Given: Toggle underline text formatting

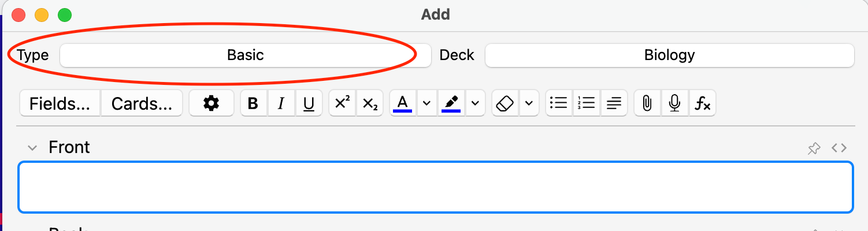Looking at the screenshot, I should tap(309, 103).
